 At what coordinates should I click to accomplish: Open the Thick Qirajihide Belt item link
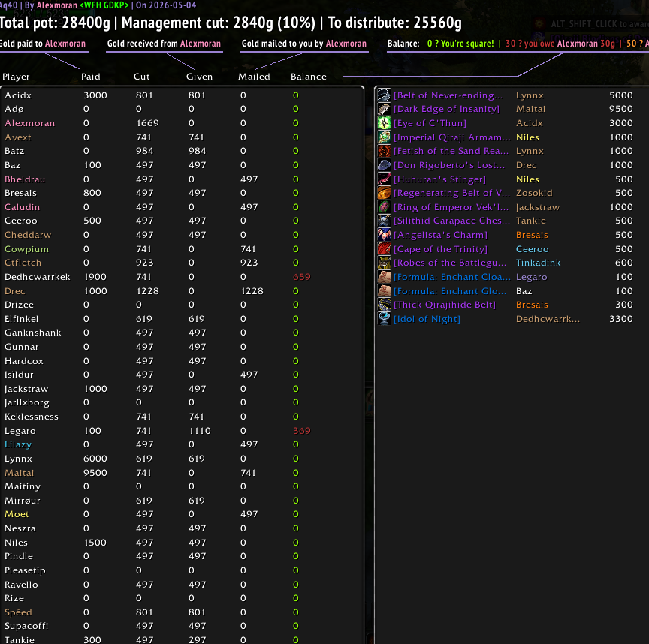[x=444, y=305]
